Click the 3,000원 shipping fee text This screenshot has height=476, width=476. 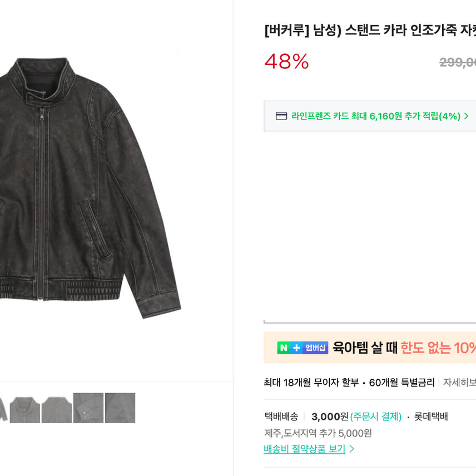pyautogui.click(x=329, y=416)
